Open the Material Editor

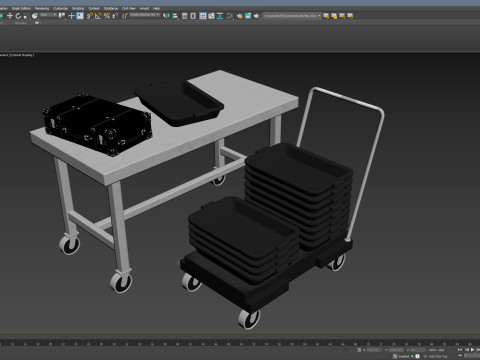tap(230, 16)
